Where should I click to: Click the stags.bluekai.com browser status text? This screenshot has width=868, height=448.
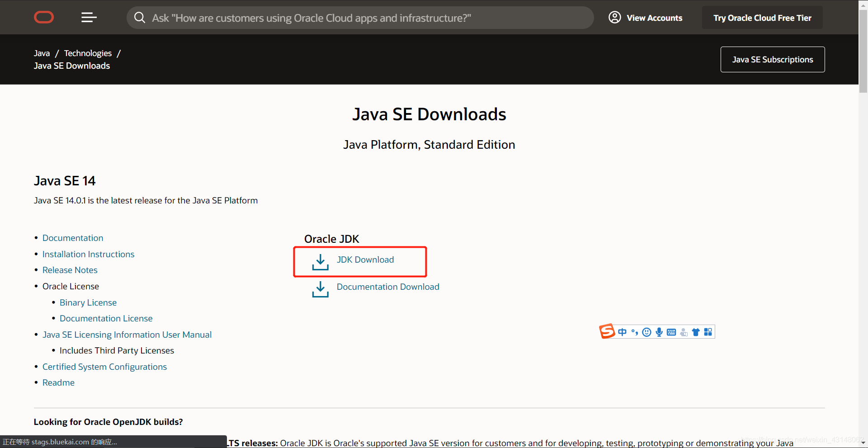[x=60, y=442]
